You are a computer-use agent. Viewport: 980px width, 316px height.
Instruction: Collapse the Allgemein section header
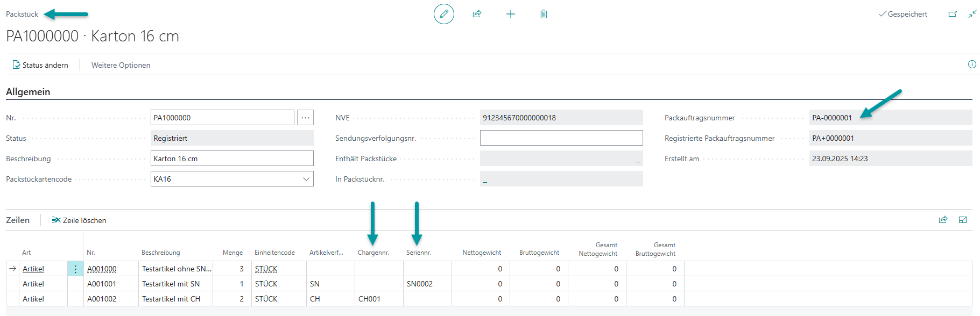(28, 92)
